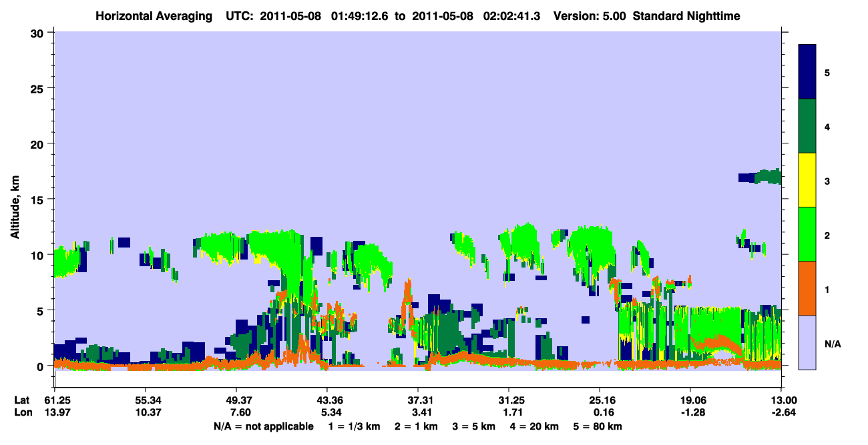Click the end time '02:02:41.3' in title
The image size is (868, 445).
tap(511, 16)
